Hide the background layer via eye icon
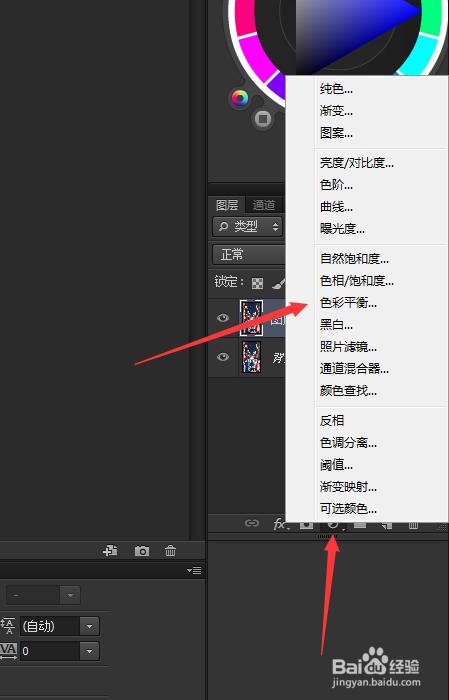 pos(223,357)
